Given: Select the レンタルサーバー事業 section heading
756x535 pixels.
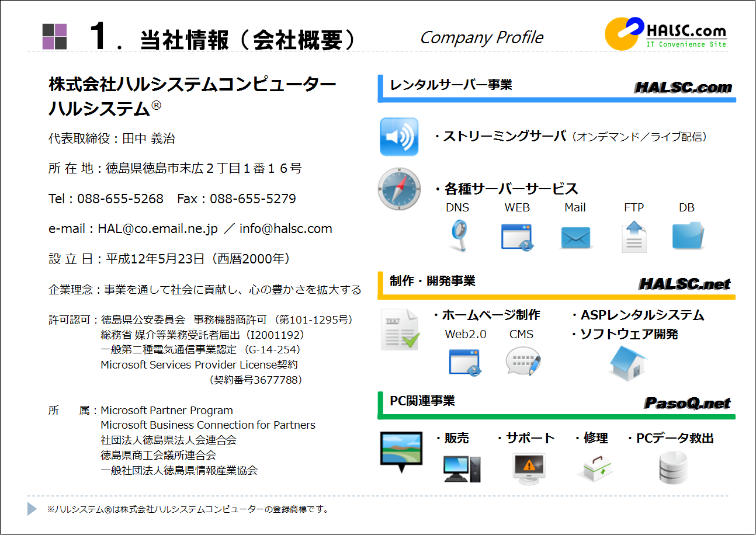Looking at the screenshot, I should coord(451,85).
